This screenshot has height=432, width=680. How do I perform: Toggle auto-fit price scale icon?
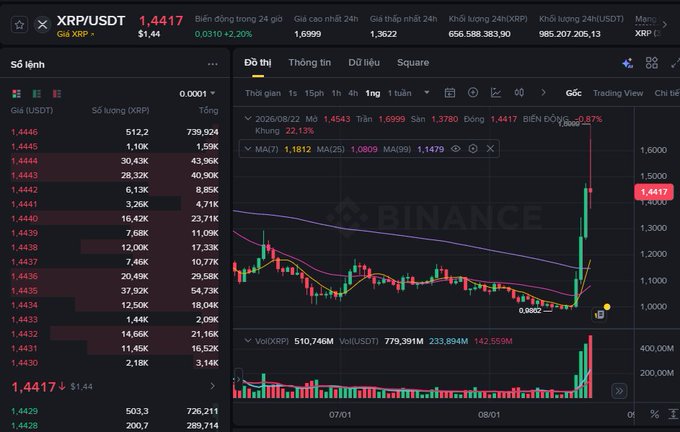[x=673, y=414]
